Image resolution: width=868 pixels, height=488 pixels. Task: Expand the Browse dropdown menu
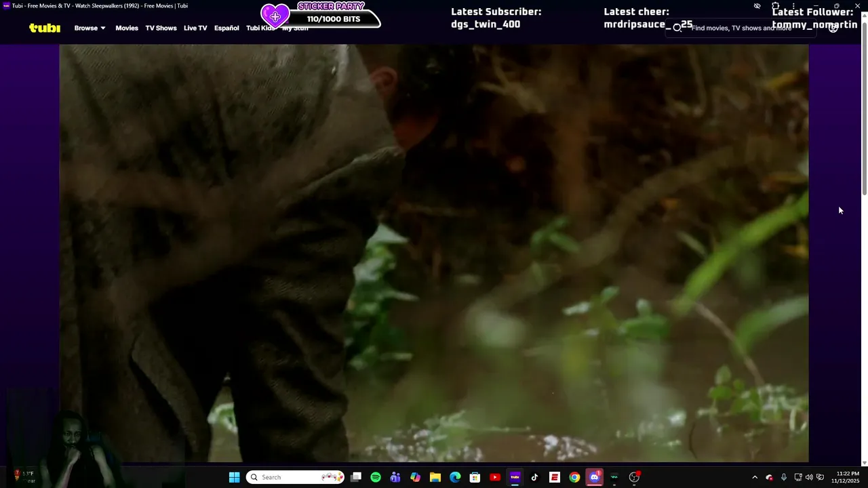(x=90, y=28)
